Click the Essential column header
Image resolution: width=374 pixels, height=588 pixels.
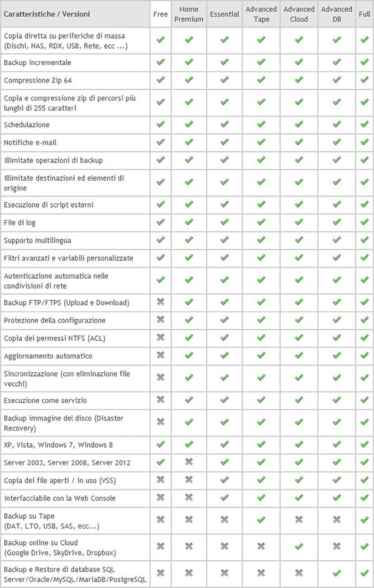pyautogui.click(x=224, y=14)
